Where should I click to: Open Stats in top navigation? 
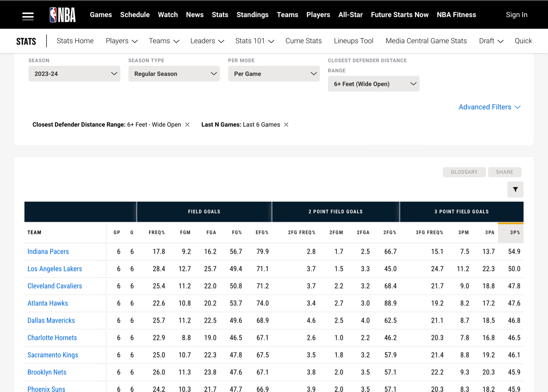point(220,15)
